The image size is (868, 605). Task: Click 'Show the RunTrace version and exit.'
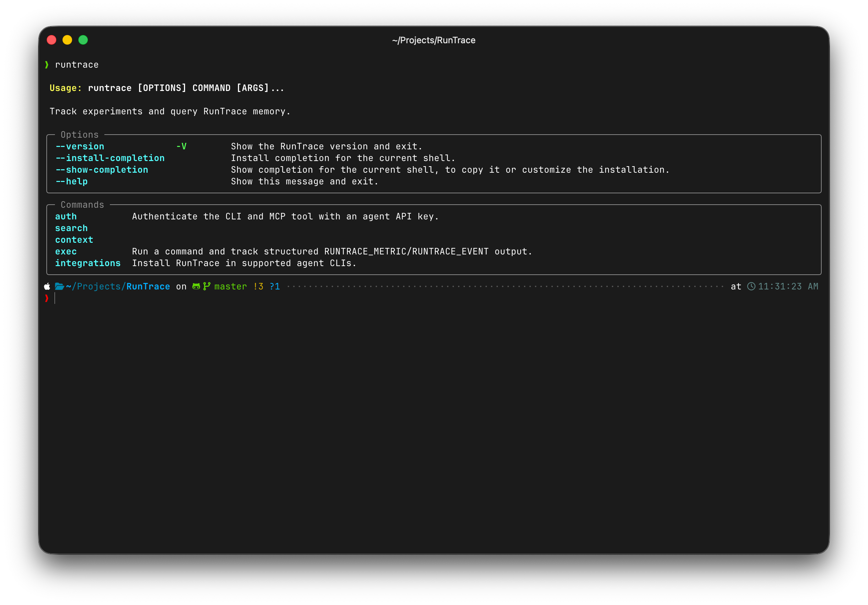327,146
